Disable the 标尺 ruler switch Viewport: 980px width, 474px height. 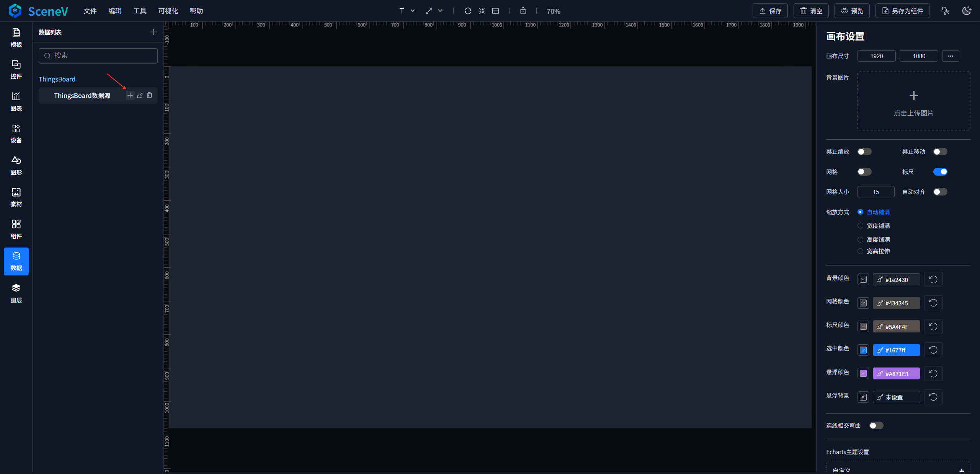coord(940,172)
